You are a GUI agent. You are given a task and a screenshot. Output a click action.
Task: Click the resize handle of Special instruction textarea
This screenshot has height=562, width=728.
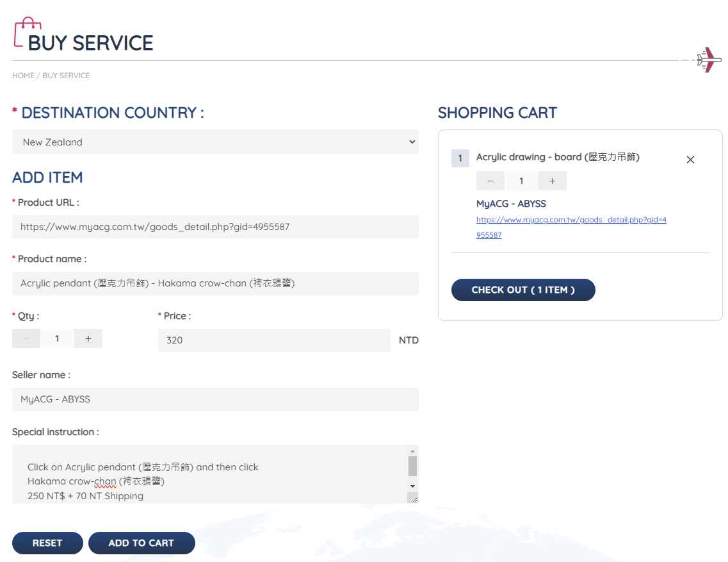pos(413,498)
